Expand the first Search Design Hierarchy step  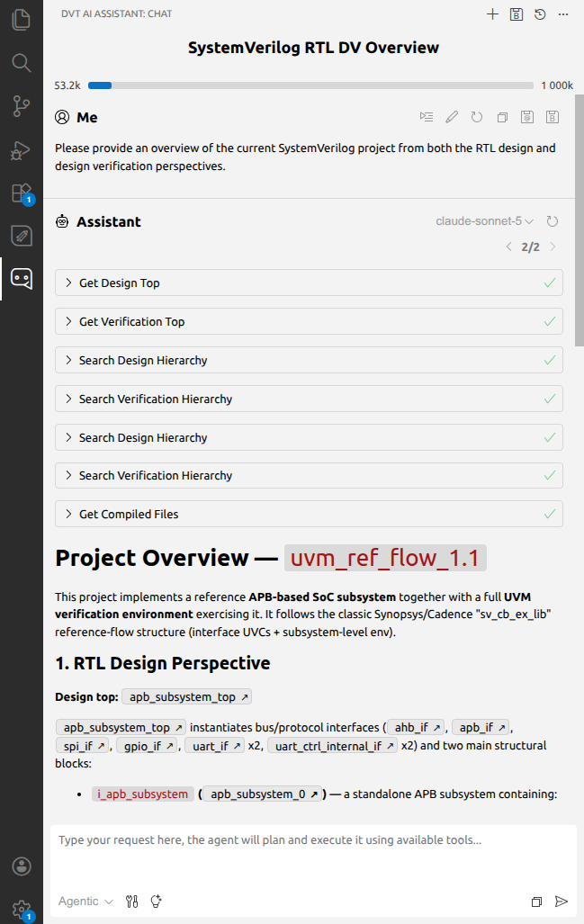309,360
